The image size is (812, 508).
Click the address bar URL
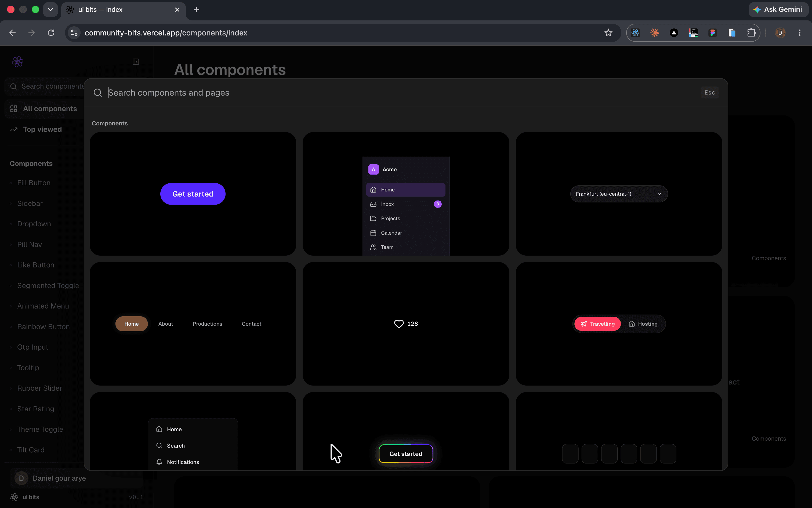pos(166,32)
